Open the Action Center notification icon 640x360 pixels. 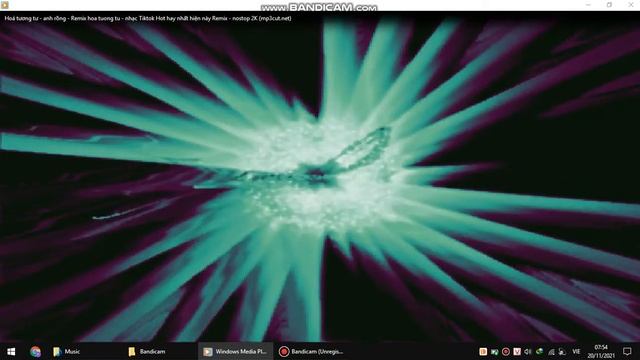pyautogui.click(x=627, y=351)
